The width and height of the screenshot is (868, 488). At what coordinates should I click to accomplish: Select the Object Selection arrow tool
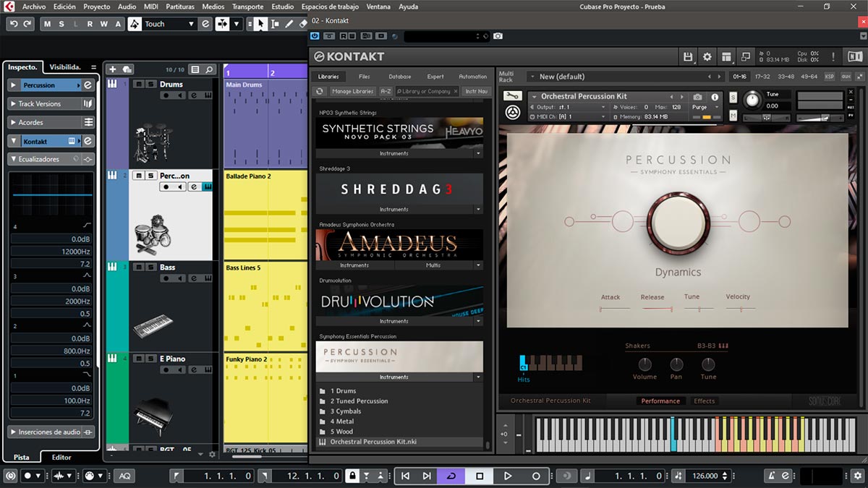260,24
